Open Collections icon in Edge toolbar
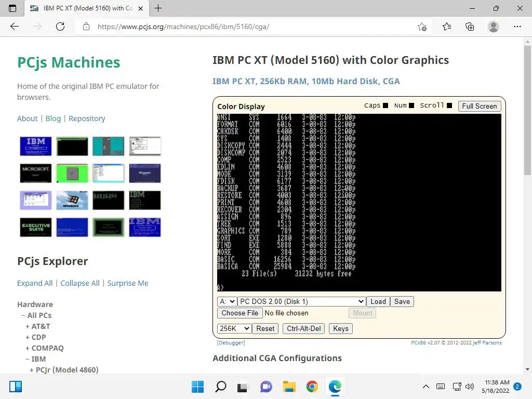The width and height of the screenshot is (532, 399). pos(470,26)
